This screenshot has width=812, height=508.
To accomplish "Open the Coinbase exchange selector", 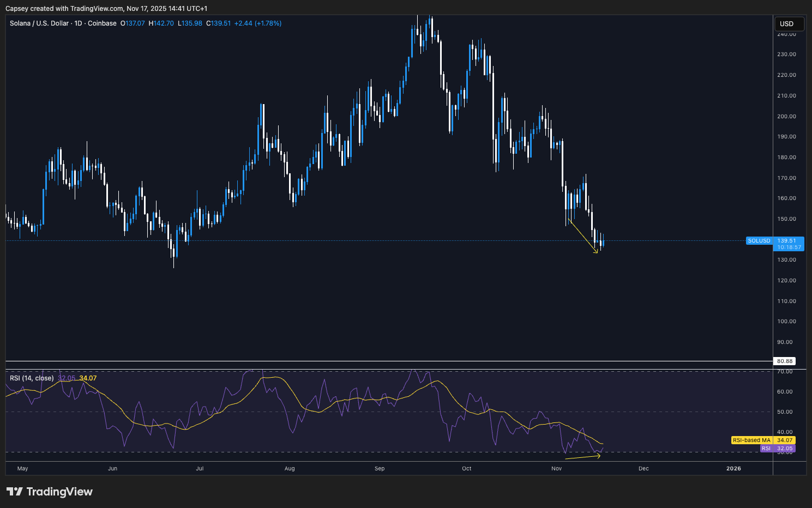I will click(102, 23).
